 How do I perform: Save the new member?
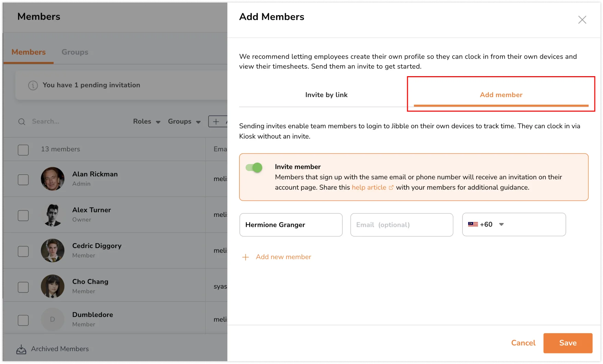pos(568,343)
